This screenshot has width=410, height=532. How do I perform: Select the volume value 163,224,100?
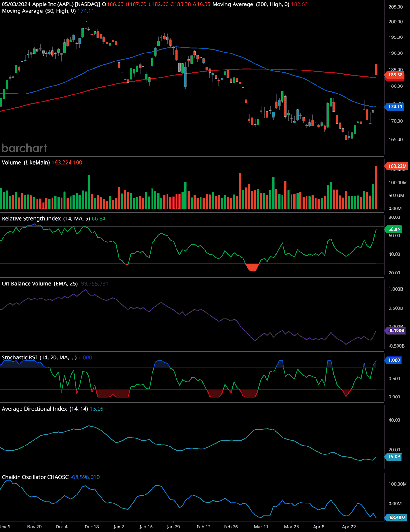pyautogui.click(x=67, y=163)
